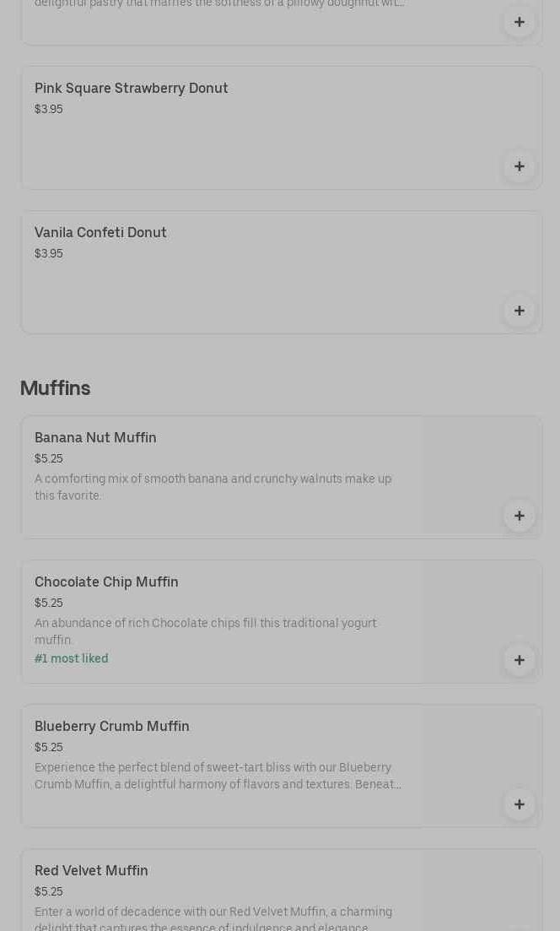Open Vanila Confeti Donut item title
Image resolution: width=560 pixels, height=931 pixels.
pyautogui.click(x=100, y=232)
